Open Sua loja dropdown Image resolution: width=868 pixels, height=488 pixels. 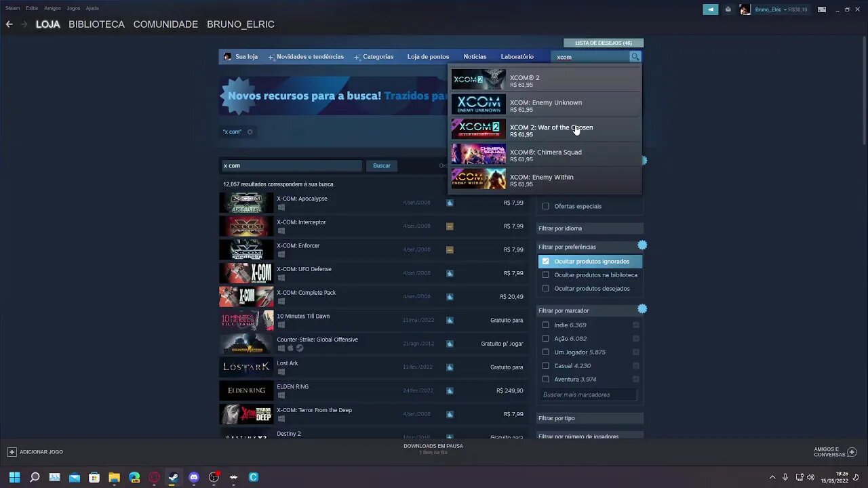[x=241, y=57]
